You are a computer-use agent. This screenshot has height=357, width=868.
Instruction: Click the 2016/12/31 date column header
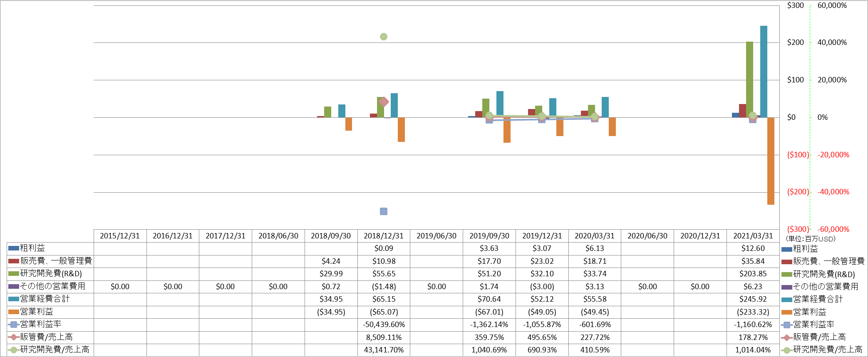[173, 236]
